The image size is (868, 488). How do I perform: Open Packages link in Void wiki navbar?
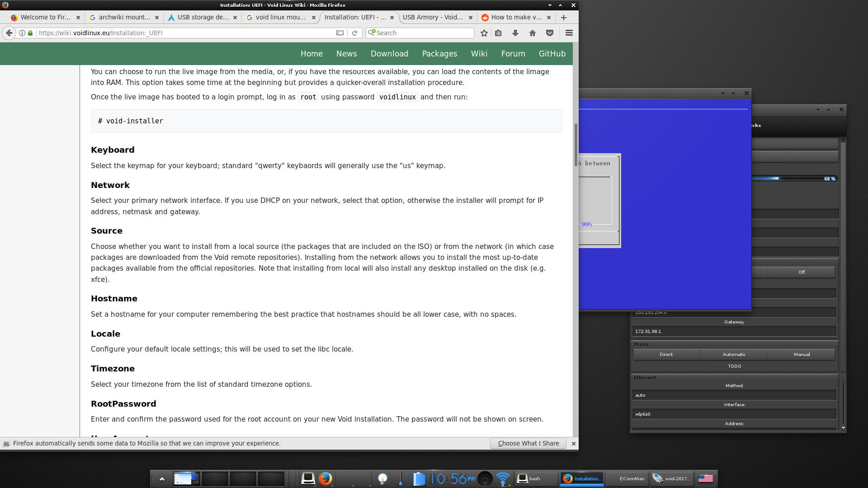tap(439, 54)
